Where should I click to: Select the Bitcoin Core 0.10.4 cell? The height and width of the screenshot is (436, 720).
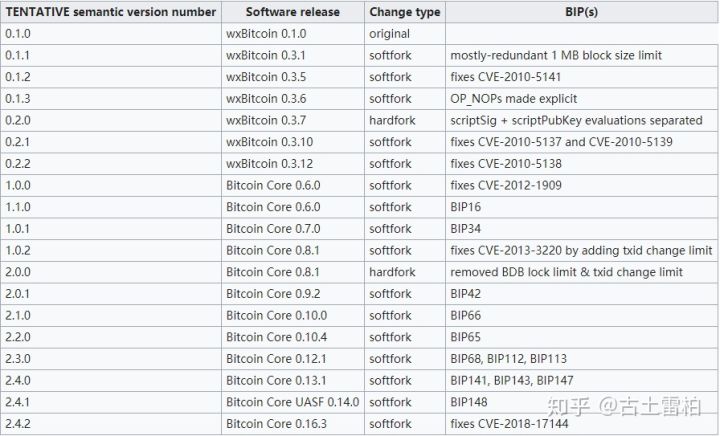click(293, 337)
